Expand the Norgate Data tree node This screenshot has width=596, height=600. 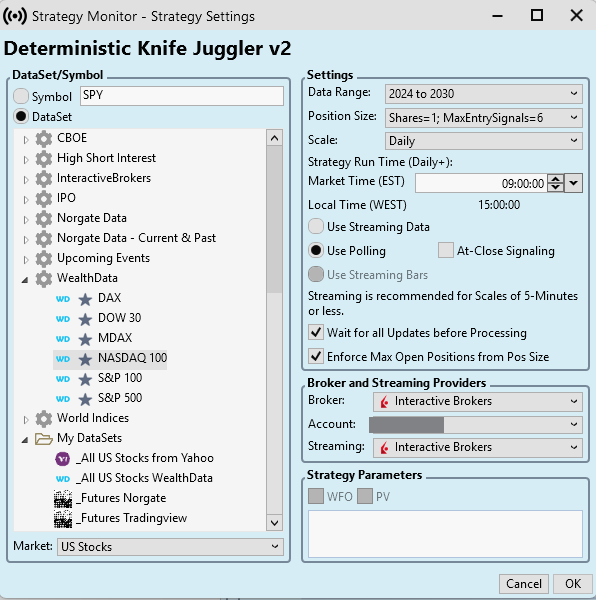pos(26,220)
